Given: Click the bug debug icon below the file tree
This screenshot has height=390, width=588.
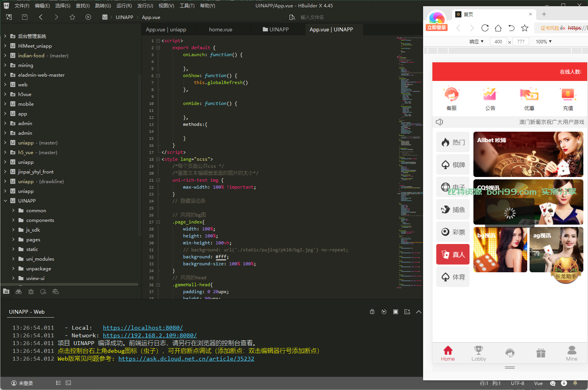Looking at the screenshot, I should tap(31, 292).
